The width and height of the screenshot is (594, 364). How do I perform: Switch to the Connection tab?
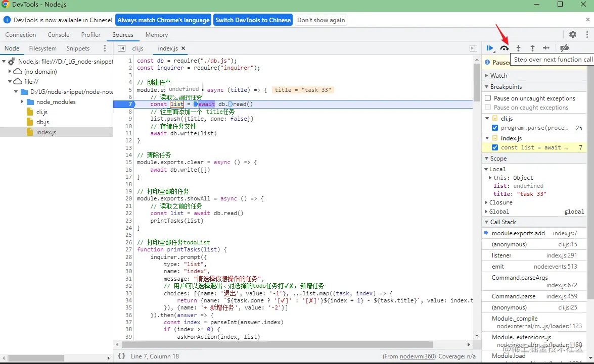(x=20, y=34)
